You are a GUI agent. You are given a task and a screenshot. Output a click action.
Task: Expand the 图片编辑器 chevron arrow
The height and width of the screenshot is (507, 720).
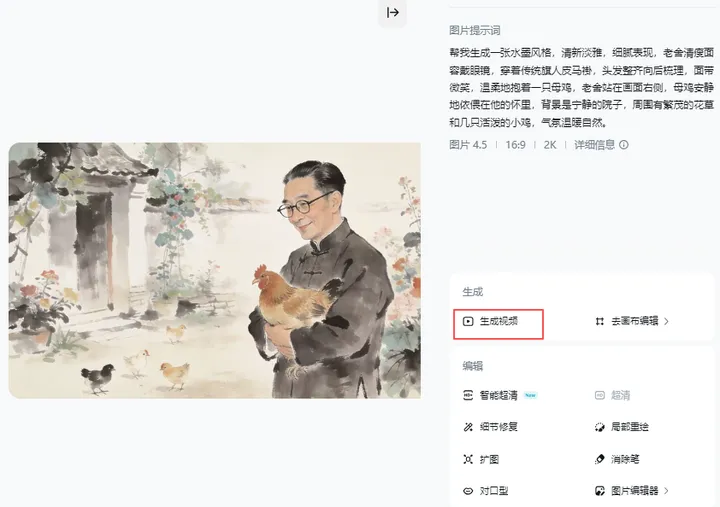point(666,491)
